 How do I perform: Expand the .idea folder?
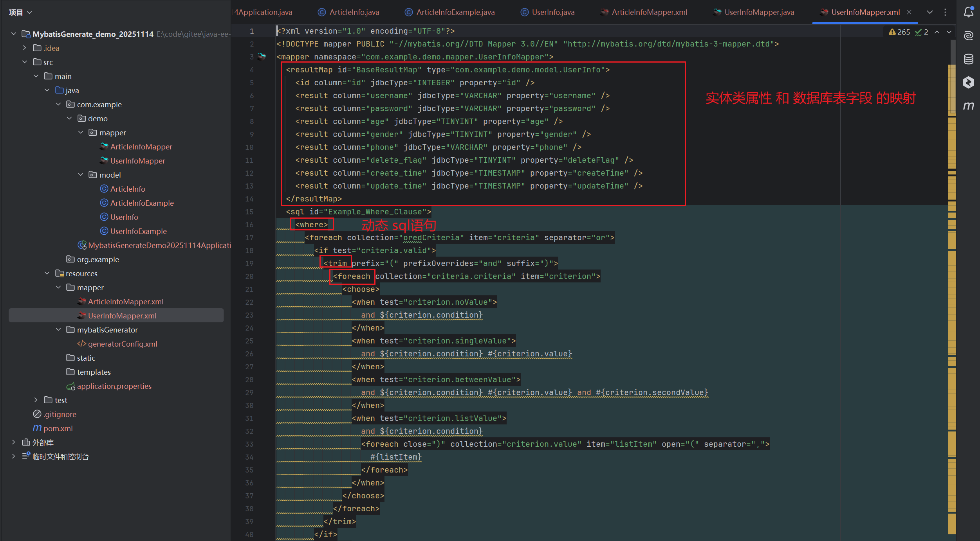25,48
